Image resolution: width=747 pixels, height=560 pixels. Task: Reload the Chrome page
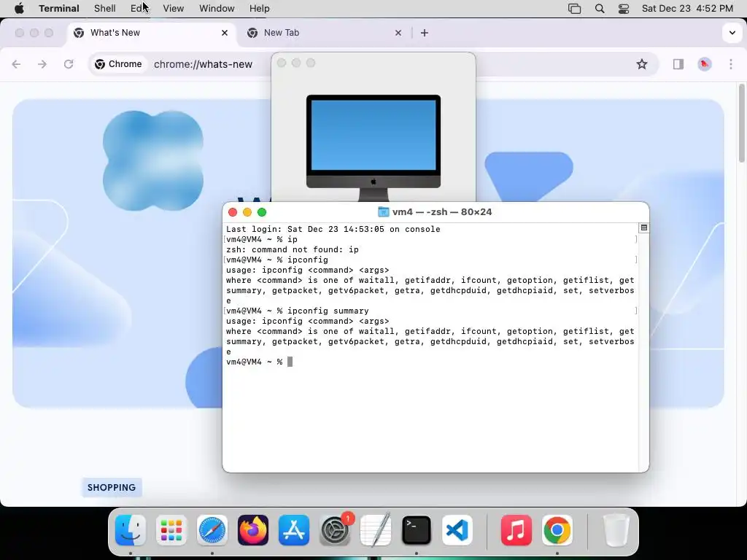[69, 64]
